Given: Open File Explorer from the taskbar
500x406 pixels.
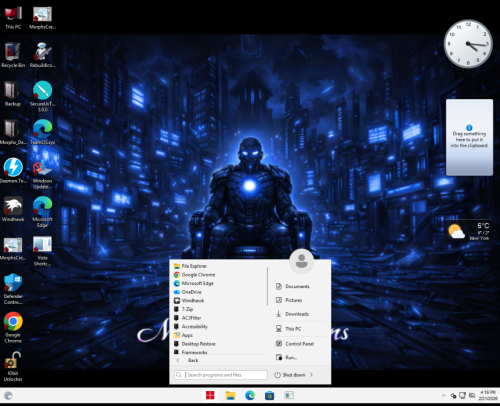Looking at the screenshot, I should coord(230,396).
